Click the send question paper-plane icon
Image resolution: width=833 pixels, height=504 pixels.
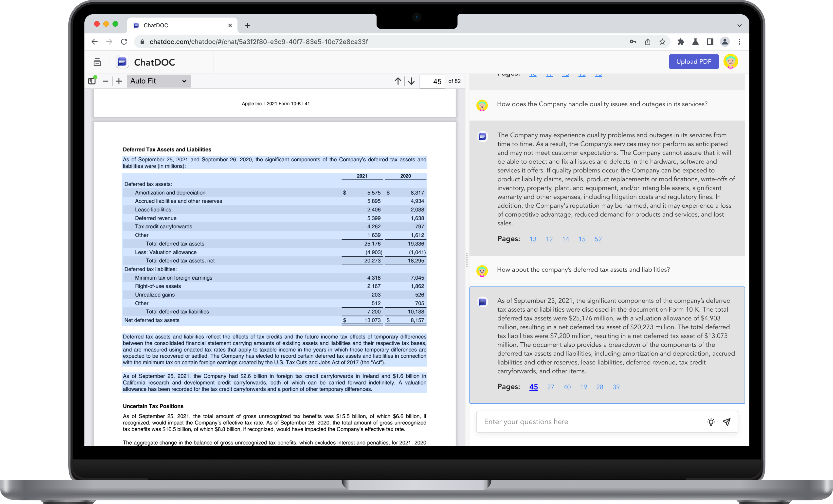[726, 421]
